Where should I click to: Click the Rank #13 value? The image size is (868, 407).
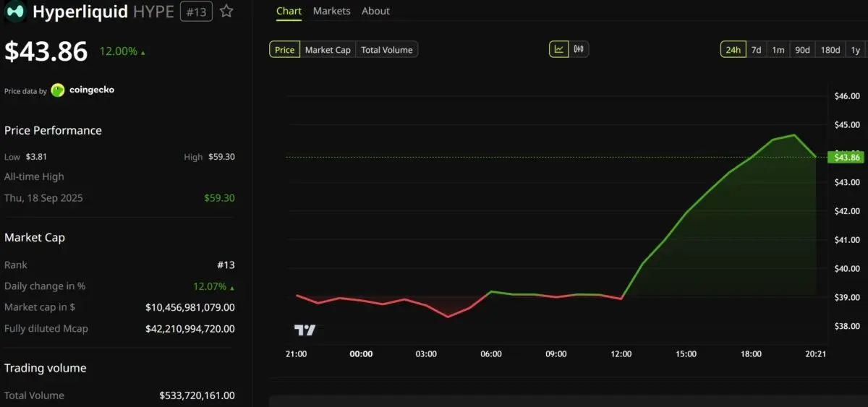coord(226,265)
